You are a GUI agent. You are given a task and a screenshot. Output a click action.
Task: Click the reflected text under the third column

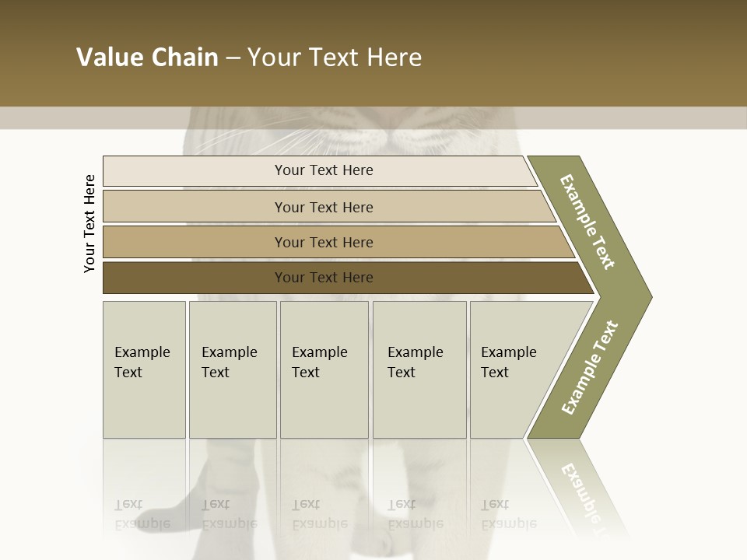click(320, 514)
